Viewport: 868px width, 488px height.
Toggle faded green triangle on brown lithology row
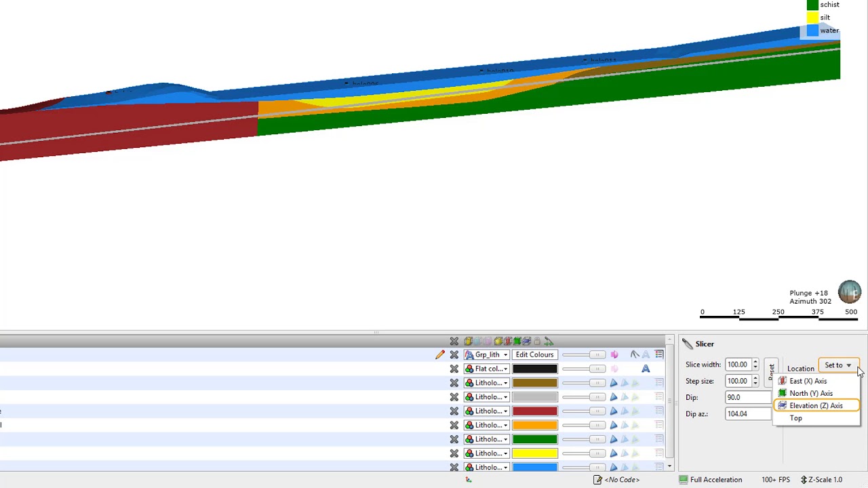click(635, 383)
